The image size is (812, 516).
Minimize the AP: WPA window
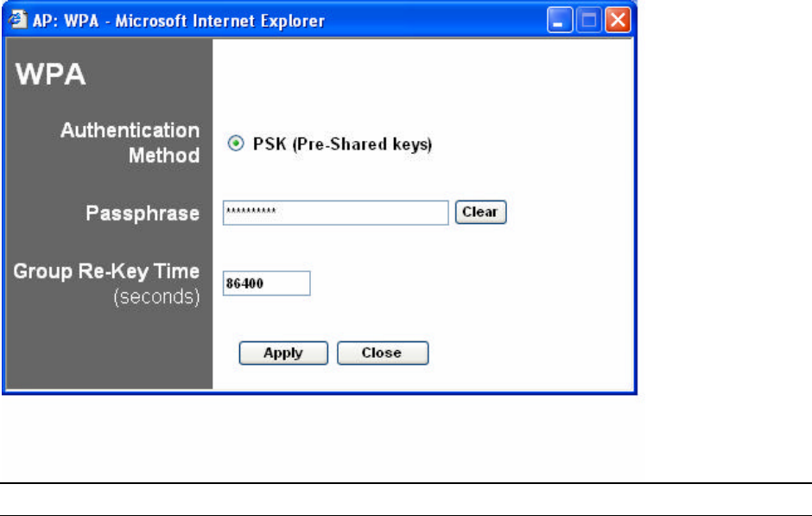click(560, 20)
